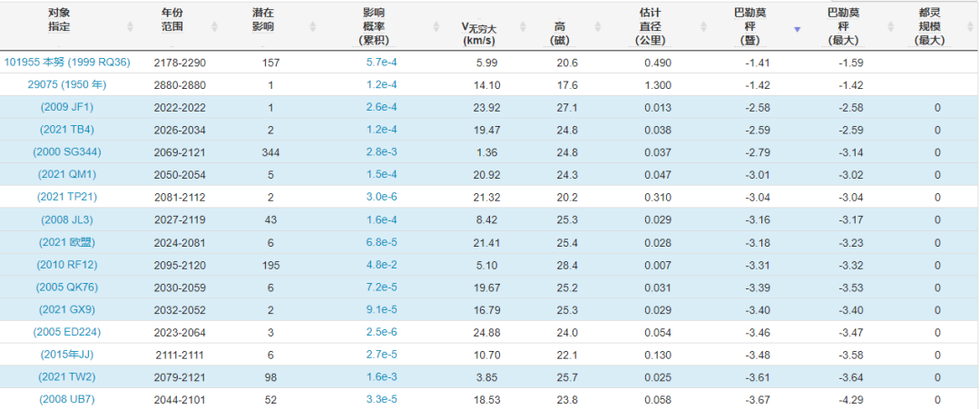Open object (2021 GX9)
980x409 pixels.
pos(67,310)
